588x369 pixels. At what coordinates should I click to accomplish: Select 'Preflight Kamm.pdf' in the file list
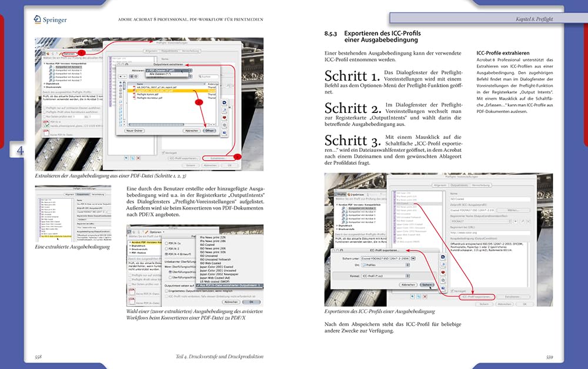pos(148,94)
